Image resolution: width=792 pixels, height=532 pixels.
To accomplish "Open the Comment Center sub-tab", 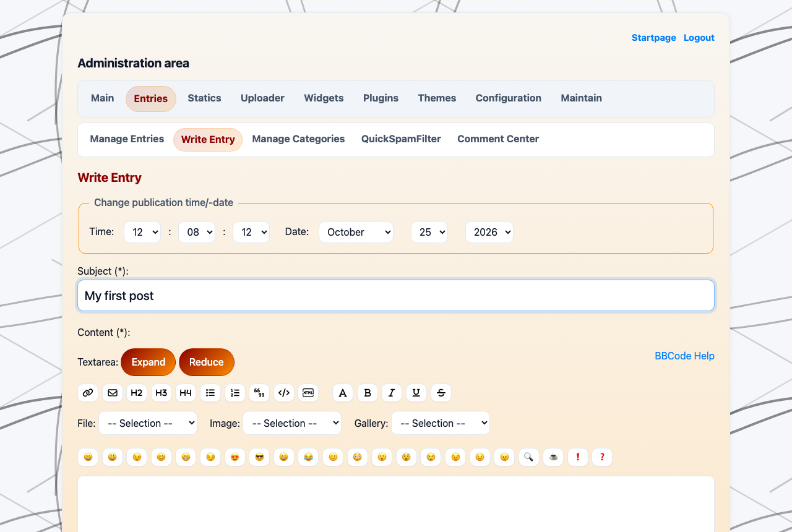I will (x=498, y=139).
